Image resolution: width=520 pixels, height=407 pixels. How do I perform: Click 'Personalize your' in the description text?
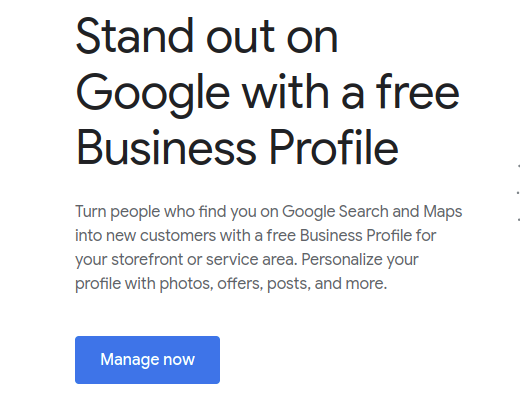tap(360, 260)
